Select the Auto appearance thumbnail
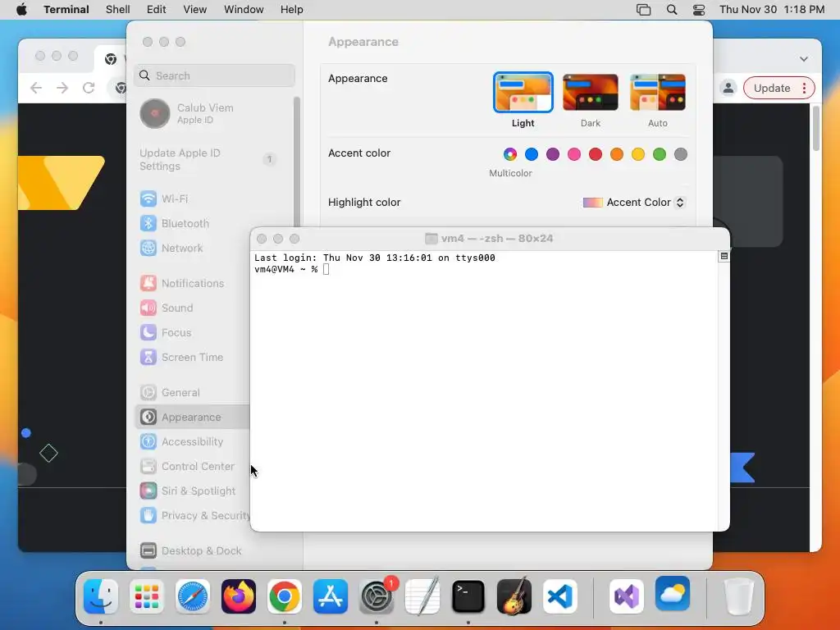Screen dimensions: 840x630 click(x=658, y=93)
